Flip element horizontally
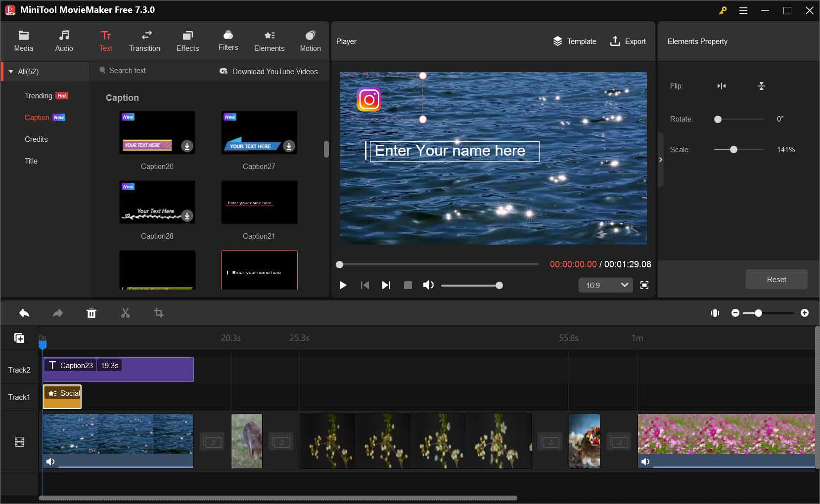Screen dimensions: 820x504 pos(722,86)
